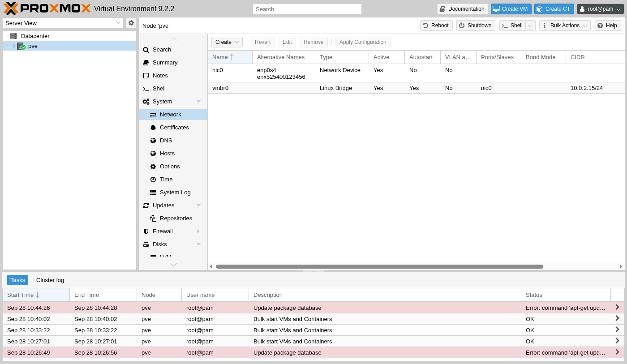Image resolution: width=627 pixels, height=364 pixels.
Task: Open the Search menu item
Action: click(172, 50)
